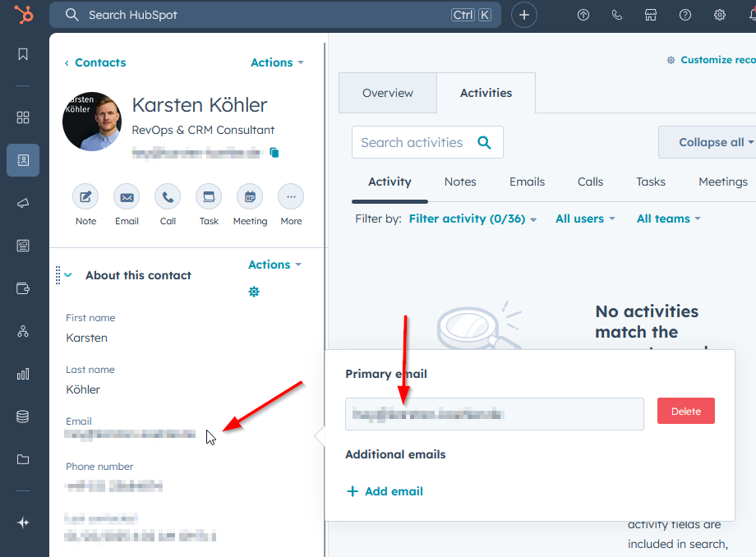Viewport: 756px width, 557px height.
Task: Select the Notes sub-tab
Action: pos(460,182)
